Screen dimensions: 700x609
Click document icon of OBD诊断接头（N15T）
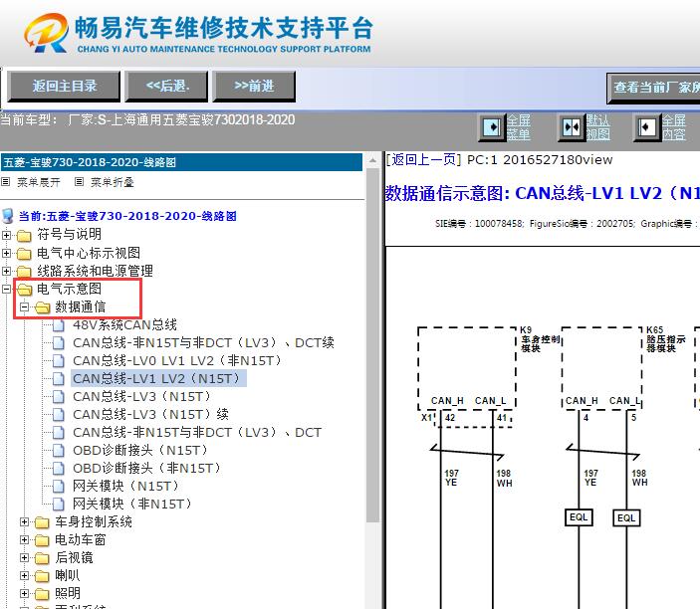click(x=59, y=450)
